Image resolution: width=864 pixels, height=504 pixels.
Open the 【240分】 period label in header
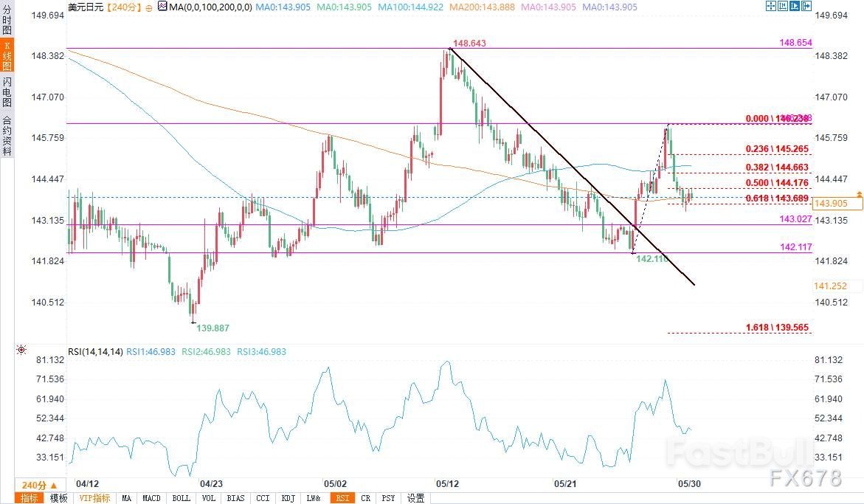coord(118,6)
